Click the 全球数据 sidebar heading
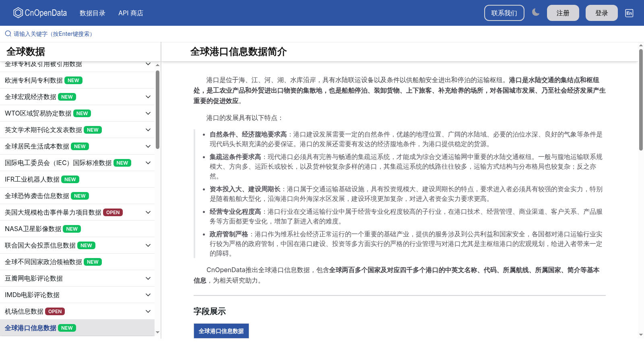The width and height of the screenshot is (644, 345). point(26,52)
